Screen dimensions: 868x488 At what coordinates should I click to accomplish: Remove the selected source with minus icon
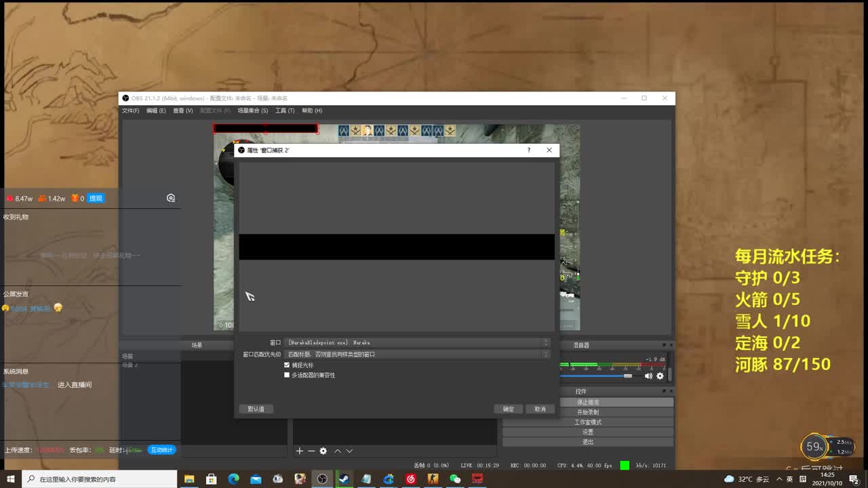tap(311, 451)
